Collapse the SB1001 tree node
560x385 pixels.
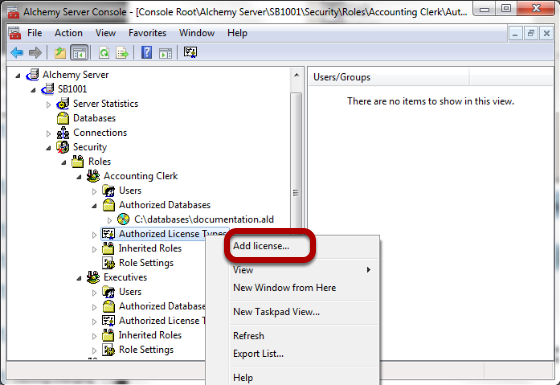(x=33, y=90)
